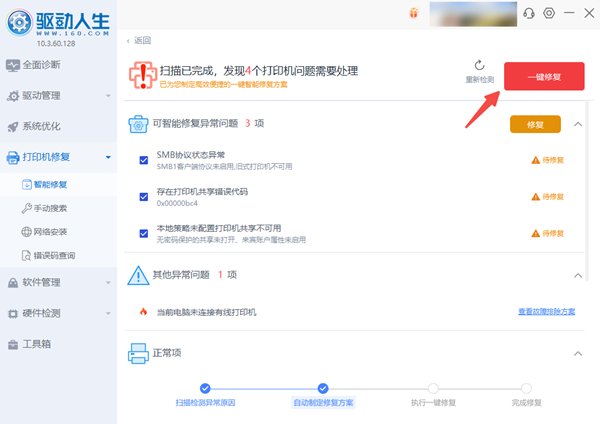Viewport: 600px width, 424px height.
Task: Click 执行一键修复 step marker
Action: 433,388
